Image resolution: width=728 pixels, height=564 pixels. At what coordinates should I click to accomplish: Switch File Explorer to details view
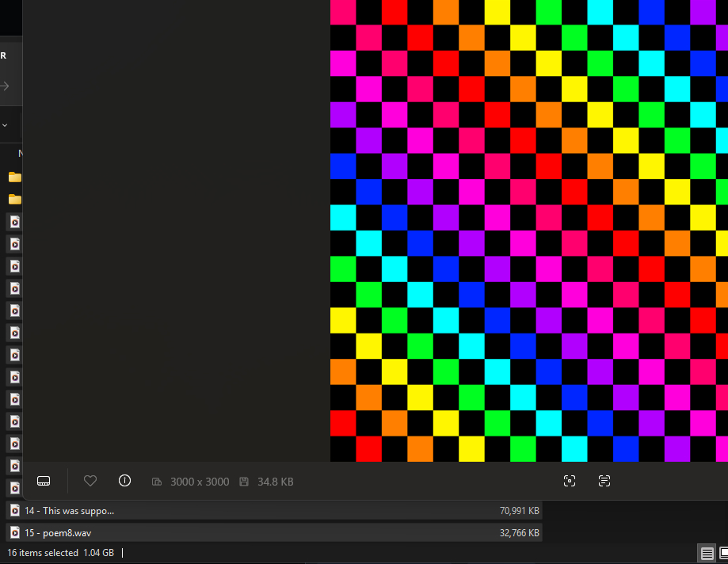tap(705, 553)
